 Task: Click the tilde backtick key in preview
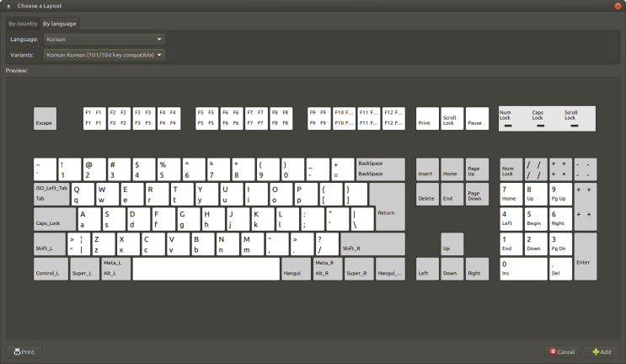click(x=45, y=169)
